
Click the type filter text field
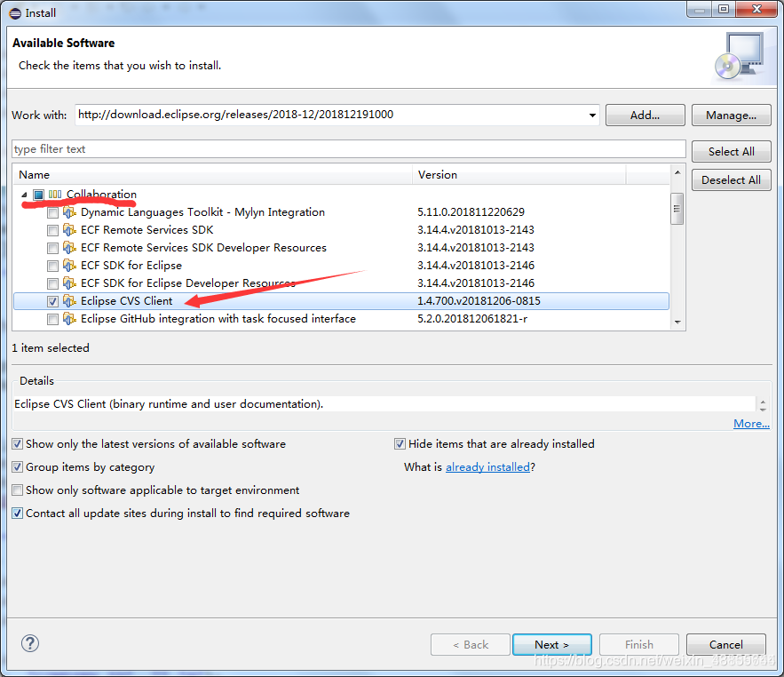(349, 149)
